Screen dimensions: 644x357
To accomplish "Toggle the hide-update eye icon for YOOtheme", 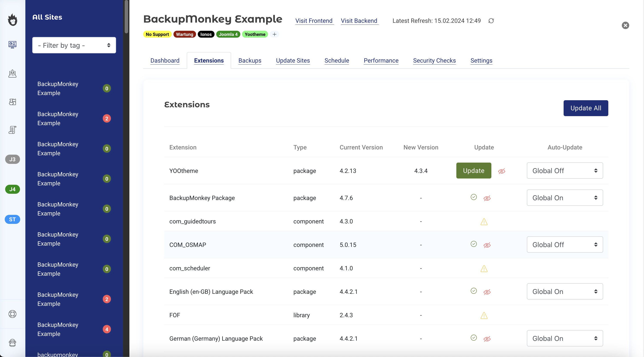I will coord(501,171).
